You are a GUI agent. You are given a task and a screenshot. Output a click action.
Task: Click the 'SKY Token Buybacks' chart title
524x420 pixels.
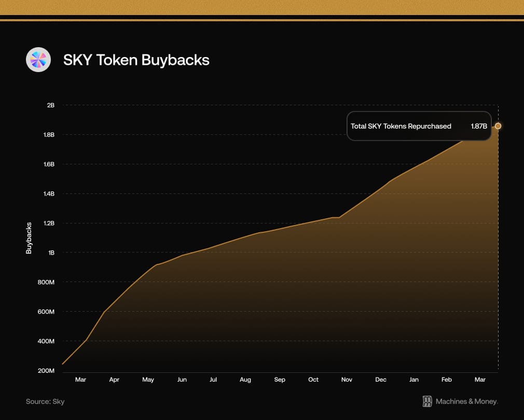point(136,60)
